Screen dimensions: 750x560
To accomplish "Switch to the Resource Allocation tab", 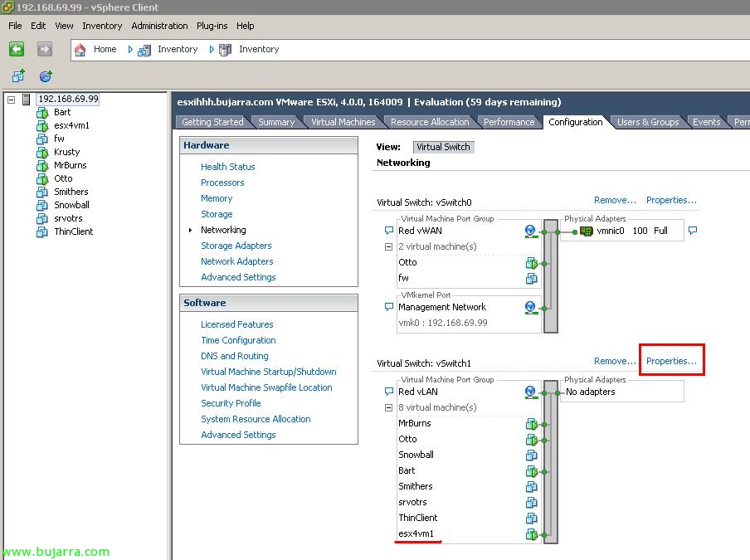I will click(430, 122).
